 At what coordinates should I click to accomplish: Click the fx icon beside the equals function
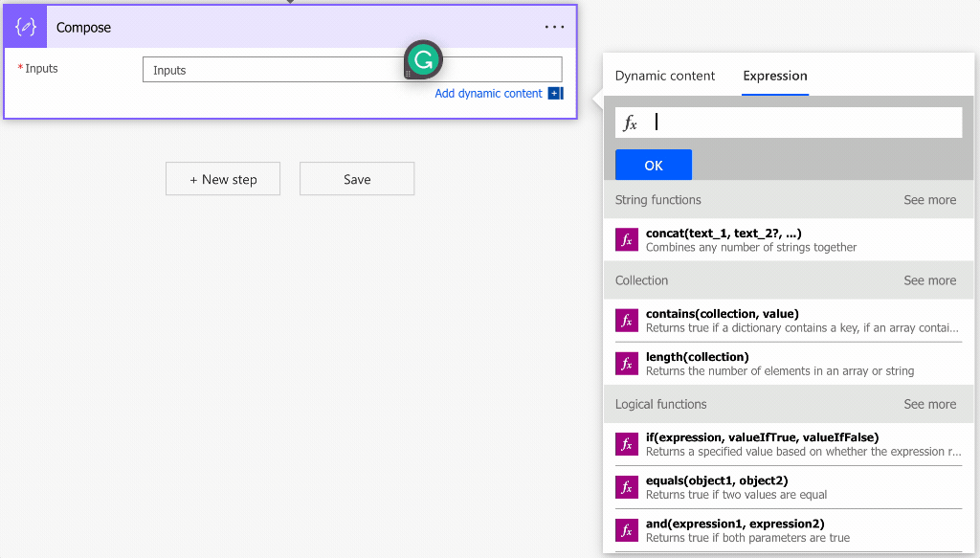(x=627, y=487)
